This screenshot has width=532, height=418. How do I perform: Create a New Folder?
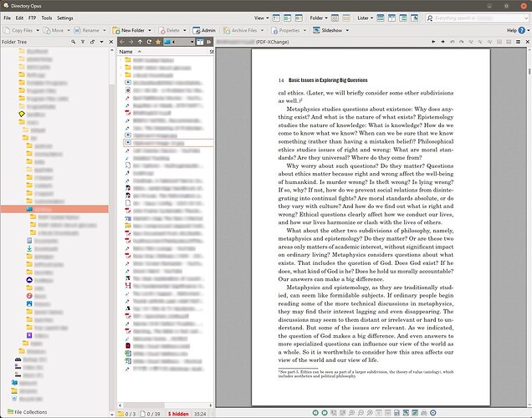click(x=129, y=30)
